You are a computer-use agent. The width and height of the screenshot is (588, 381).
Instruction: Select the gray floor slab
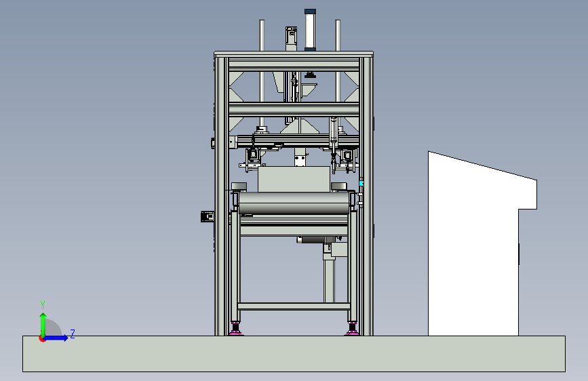coord(294,354)
